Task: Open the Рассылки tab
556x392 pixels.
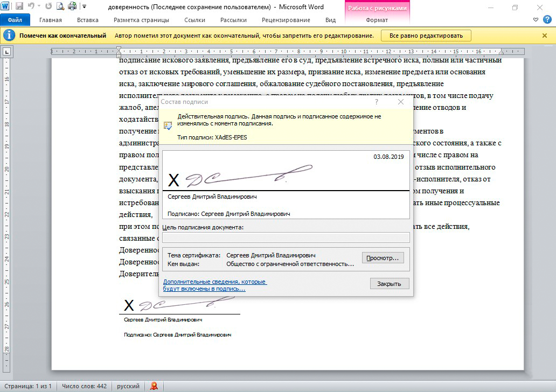Action: [x=233, y=20]
